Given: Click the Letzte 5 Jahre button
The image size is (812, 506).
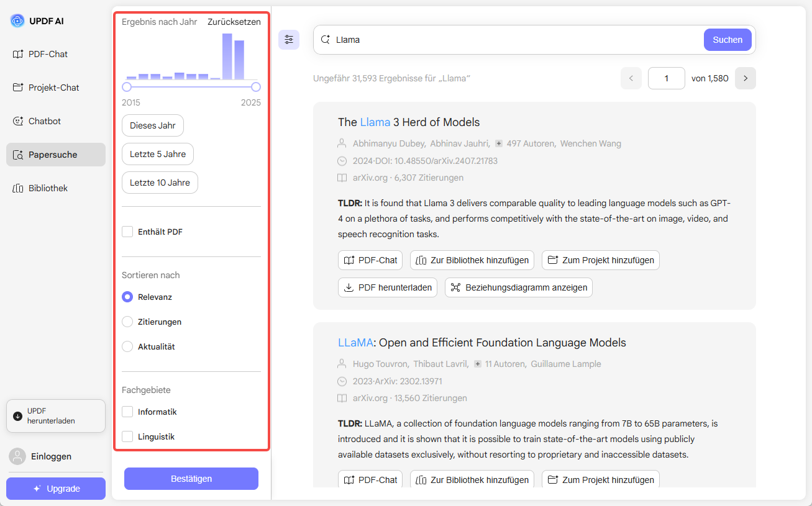Looking at the screenshot, I should 158,154.
